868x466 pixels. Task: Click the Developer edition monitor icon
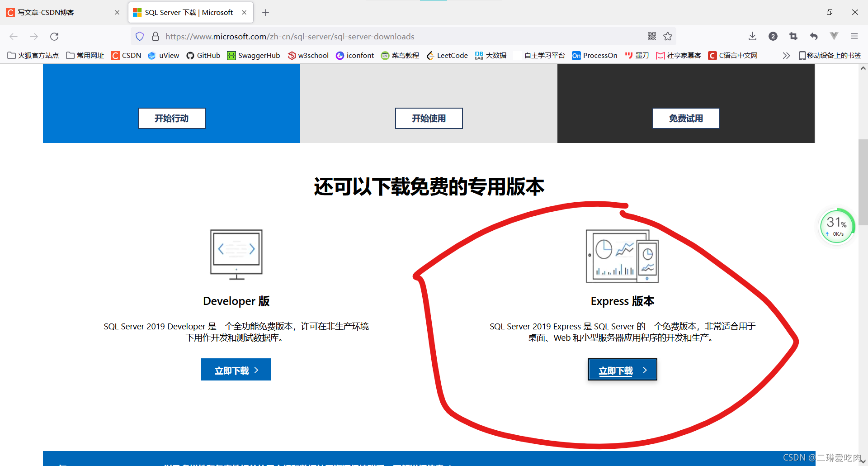[x=236, y=254]
